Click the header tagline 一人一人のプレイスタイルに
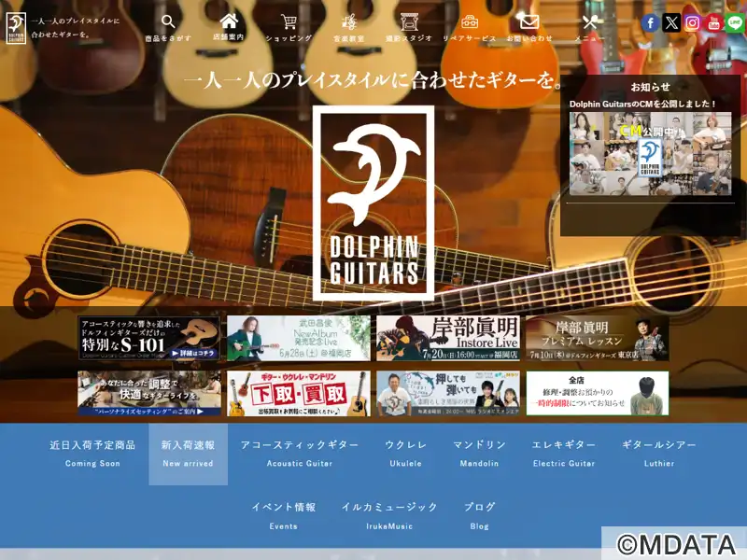 point(76,21)
